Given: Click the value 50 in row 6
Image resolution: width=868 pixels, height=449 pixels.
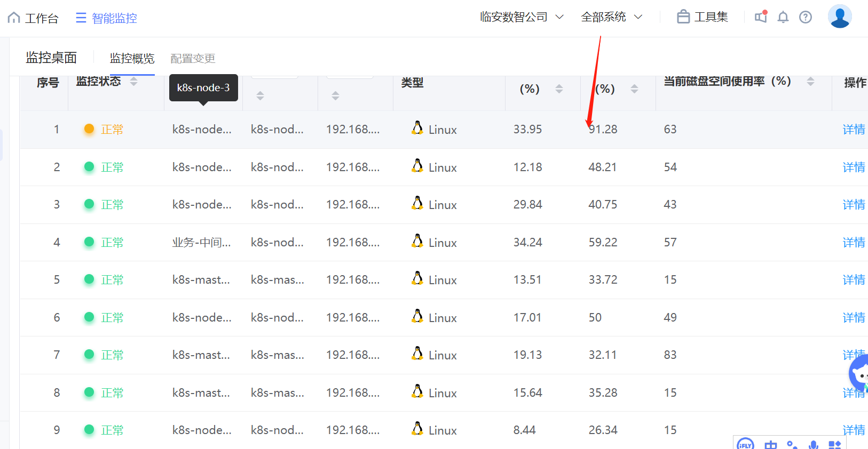Looking at the screenshot, I should (x=595, y=318).
